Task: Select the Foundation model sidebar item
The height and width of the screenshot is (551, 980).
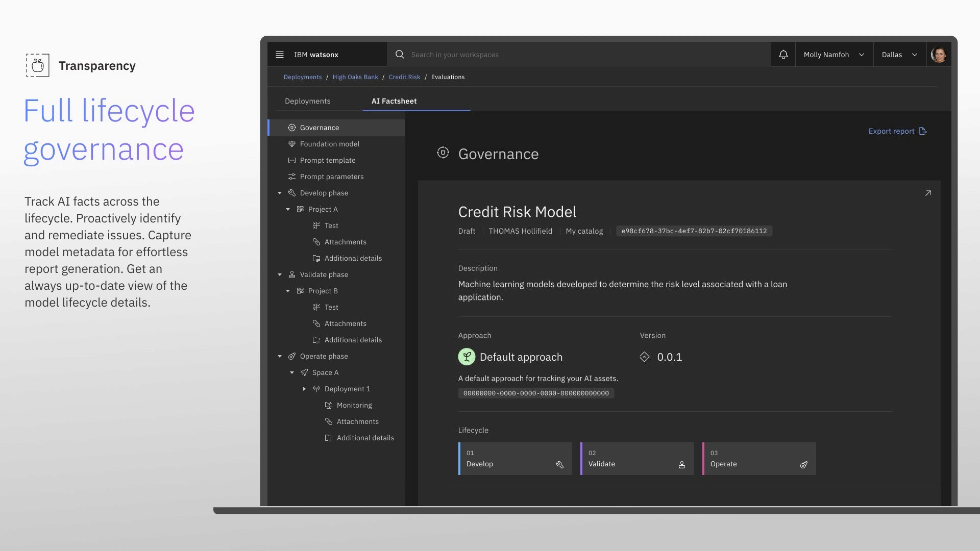Action: 329,144
